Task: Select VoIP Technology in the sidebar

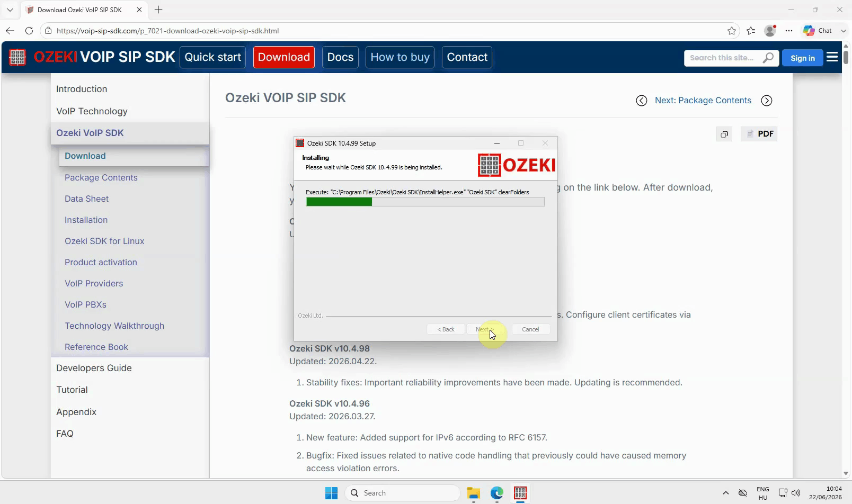Action: click(92, 111)
